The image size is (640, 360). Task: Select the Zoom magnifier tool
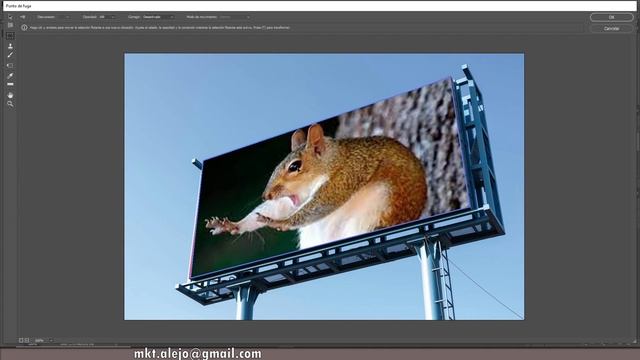point(10,104)
